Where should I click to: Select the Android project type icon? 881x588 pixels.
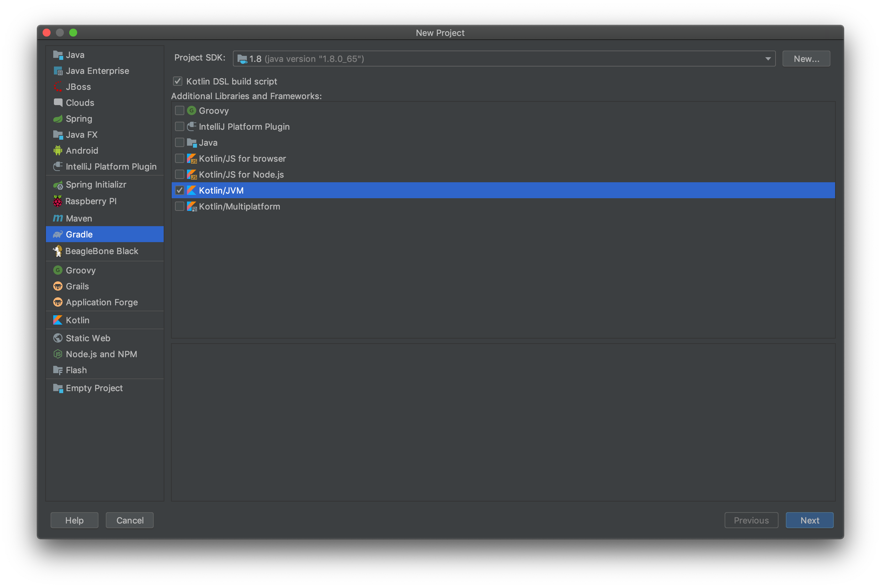coord(59,150)
